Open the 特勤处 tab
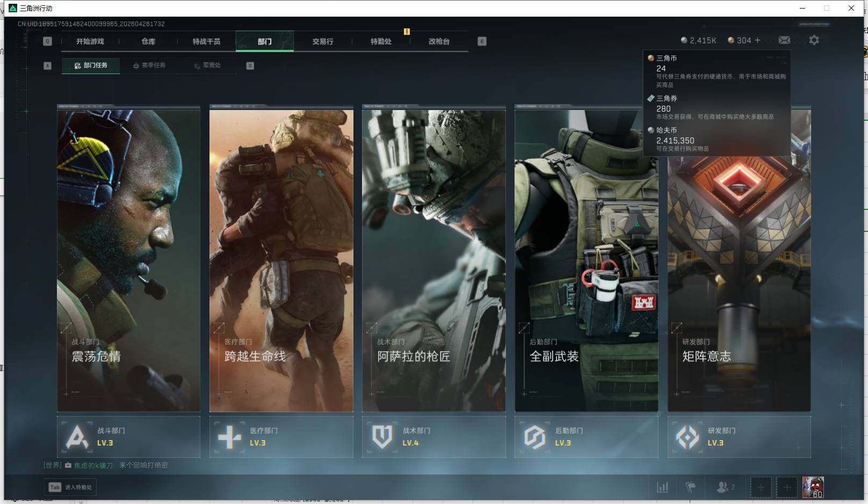Screen dimensions: 868x504 [x=381, y=41]
